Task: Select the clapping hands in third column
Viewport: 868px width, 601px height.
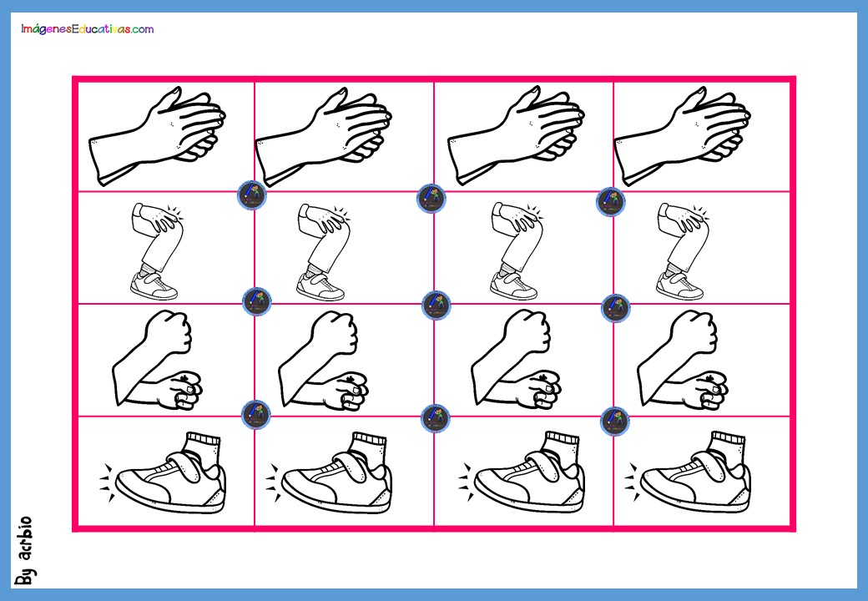Action: 516,136
